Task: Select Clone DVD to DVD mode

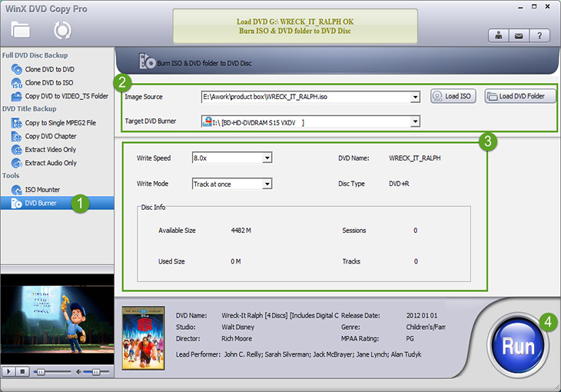Action: click(x=50, y=69)
